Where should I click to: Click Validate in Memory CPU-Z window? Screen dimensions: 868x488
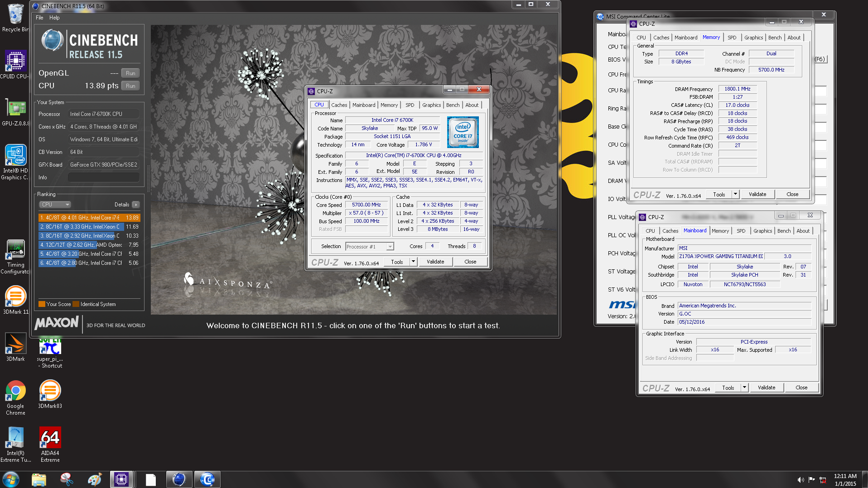[757, 194]
